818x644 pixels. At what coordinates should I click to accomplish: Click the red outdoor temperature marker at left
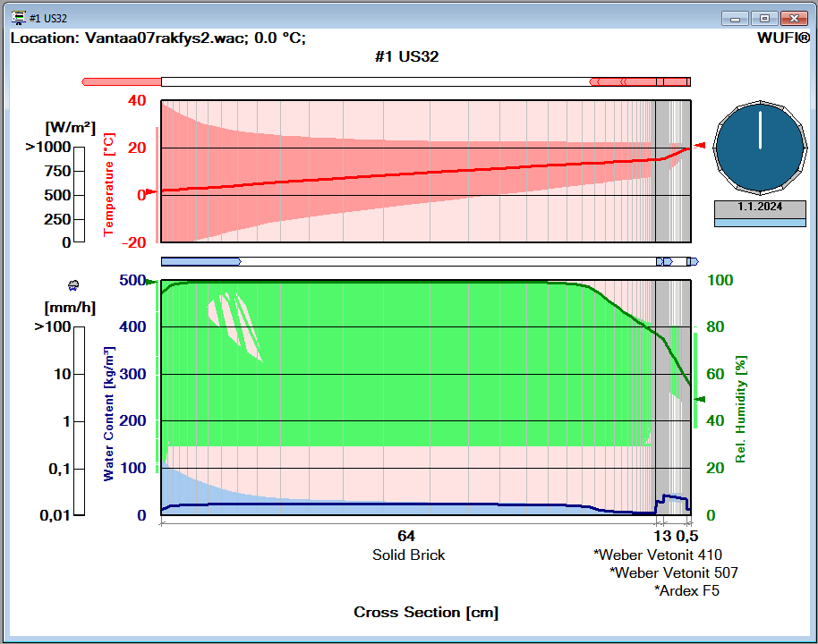[150, 191]
